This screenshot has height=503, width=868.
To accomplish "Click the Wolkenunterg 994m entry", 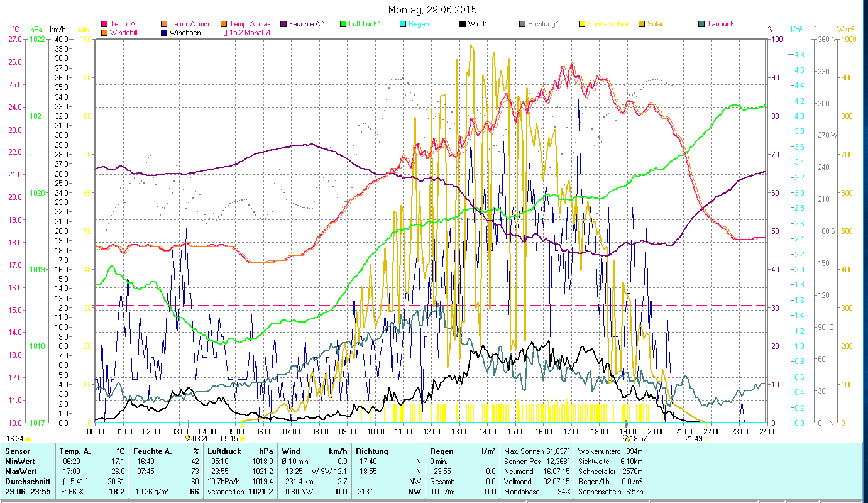I will tap(611, 451).
